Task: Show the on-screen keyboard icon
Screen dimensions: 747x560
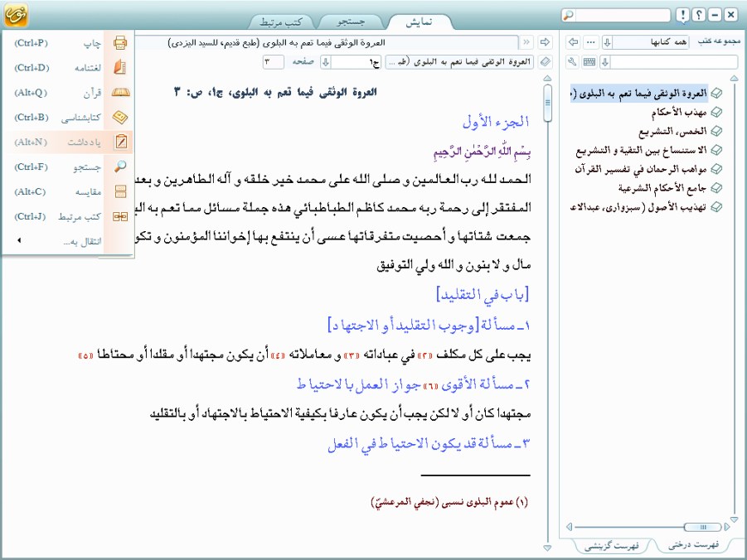Action: click(x=589, y=62)
